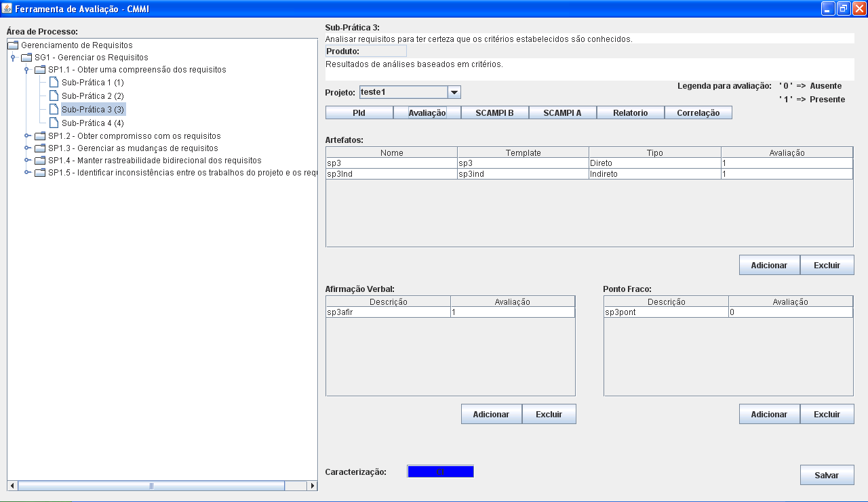Click the tree scrollbar right arrow
Image resolution: width=868 pixels, height=502 pixels.
pyautogui.click(x=312, y=486)
